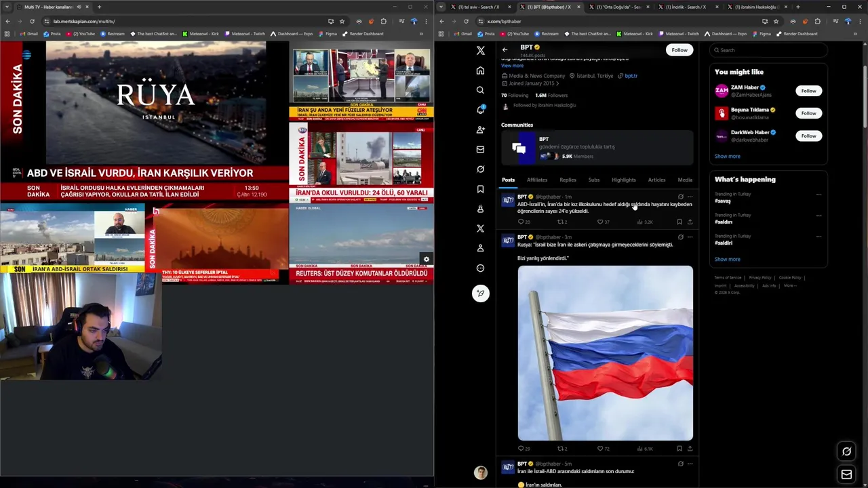868x488 pixels.
Task: Share the 1m BPT post
Action: pyautogui.click(x=690, y=222)
